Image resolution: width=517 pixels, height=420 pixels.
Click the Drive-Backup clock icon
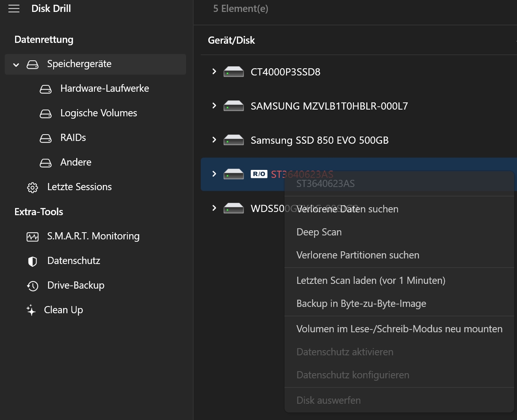[x=33, y=286]
